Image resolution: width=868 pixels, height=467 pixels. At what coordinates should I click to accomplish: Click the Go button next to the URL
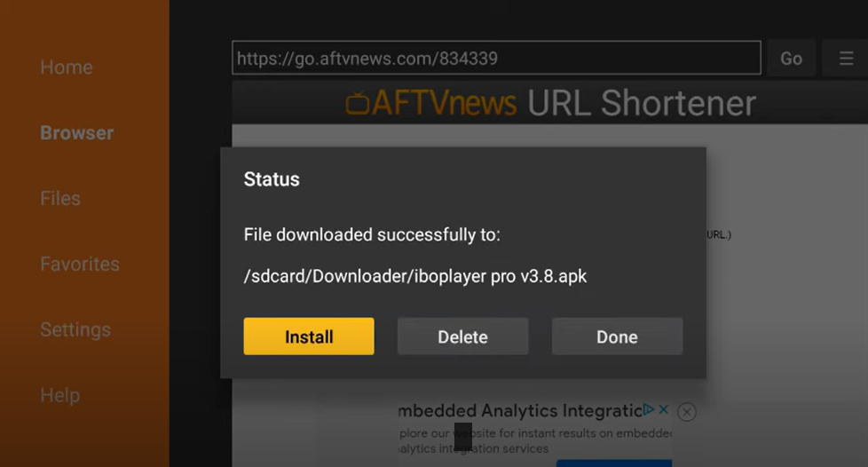[791, 59]
